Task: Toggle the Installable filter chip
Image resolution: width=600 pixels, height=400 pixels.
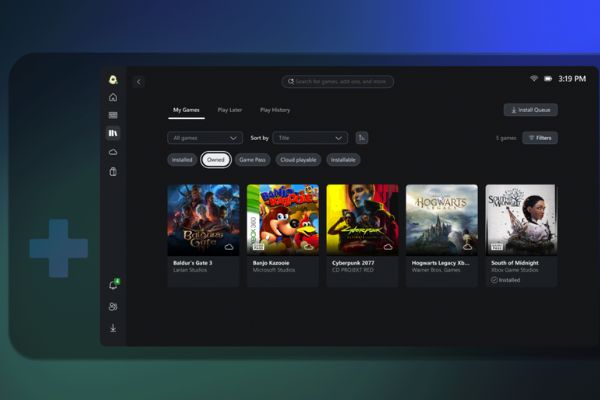Action: pos(343,160)
